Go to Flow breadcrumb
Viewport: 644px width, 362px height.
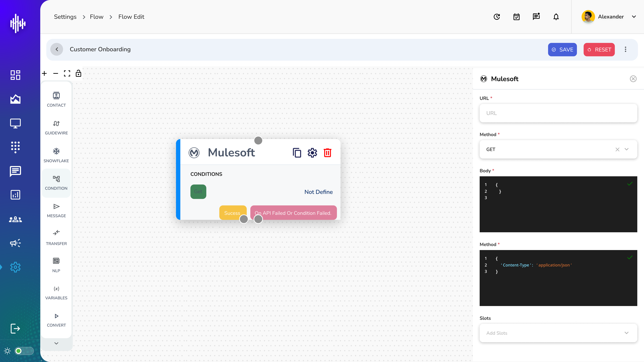point(96,17)
